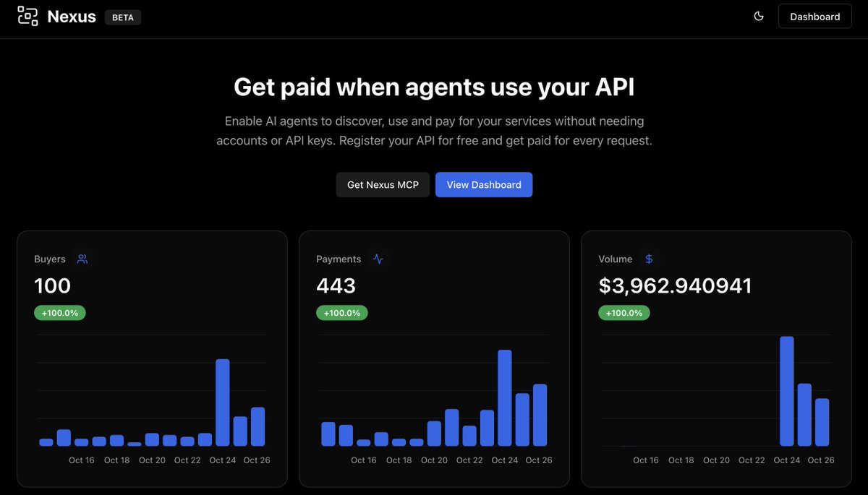Click the Volume dollar sign icon
The image size is (868, 495).
point(649,259)
